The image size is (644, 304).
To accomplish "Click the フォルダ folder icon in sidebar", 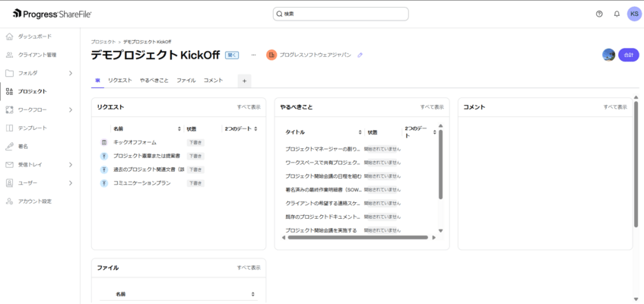I will [9, 73].
